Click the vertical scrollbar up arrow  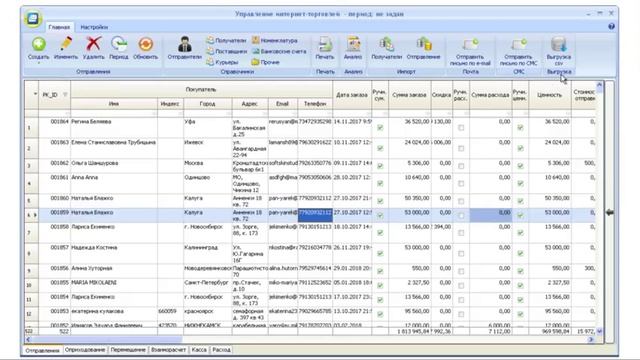point(599,85)
